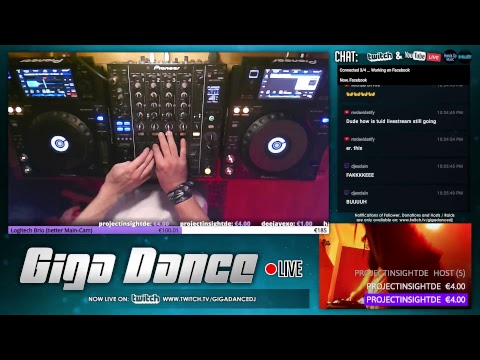
Task: Click the secondary camera thumbnail
Action: 395,266
